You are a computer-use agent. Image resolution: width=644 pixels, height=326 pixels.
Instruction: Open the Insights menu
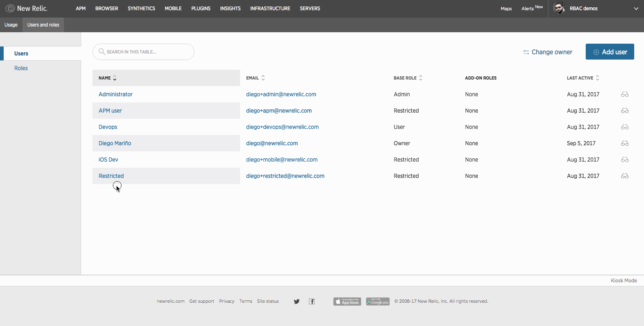pyautogui.click(x=230, y=8)
